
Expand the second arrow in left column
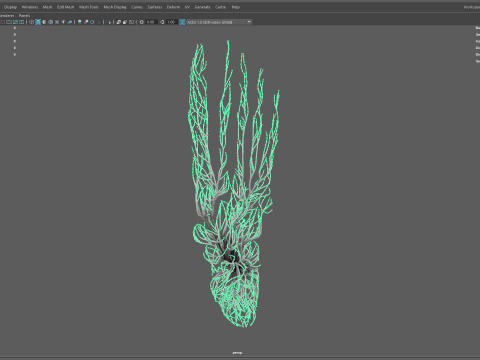click(15, 34)
